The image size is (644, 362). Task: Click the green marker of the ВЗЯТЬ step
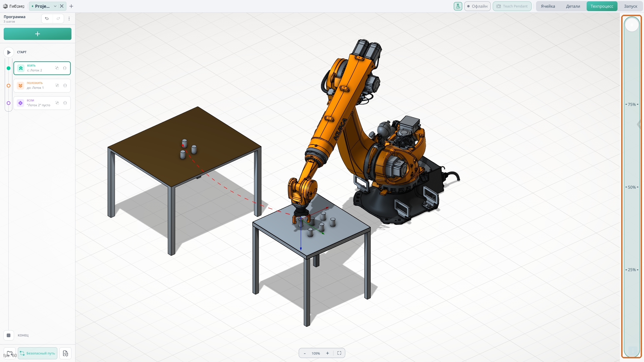9,68
